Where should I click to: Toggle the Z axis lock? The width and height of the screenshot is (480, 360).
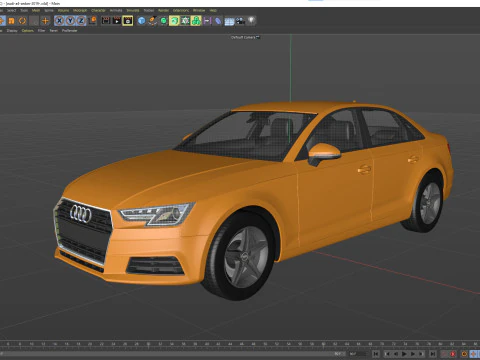[x=81, y=21]
